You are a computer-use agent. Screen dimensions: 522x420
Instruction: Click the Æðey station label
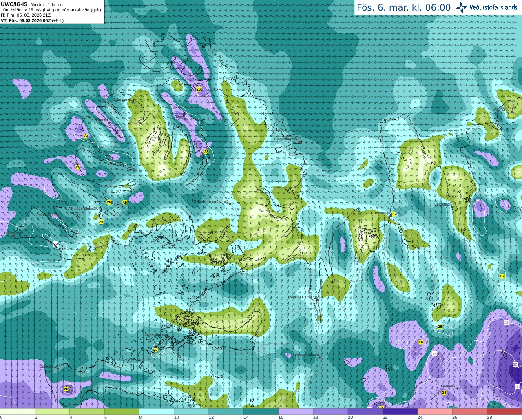point(180,116)
